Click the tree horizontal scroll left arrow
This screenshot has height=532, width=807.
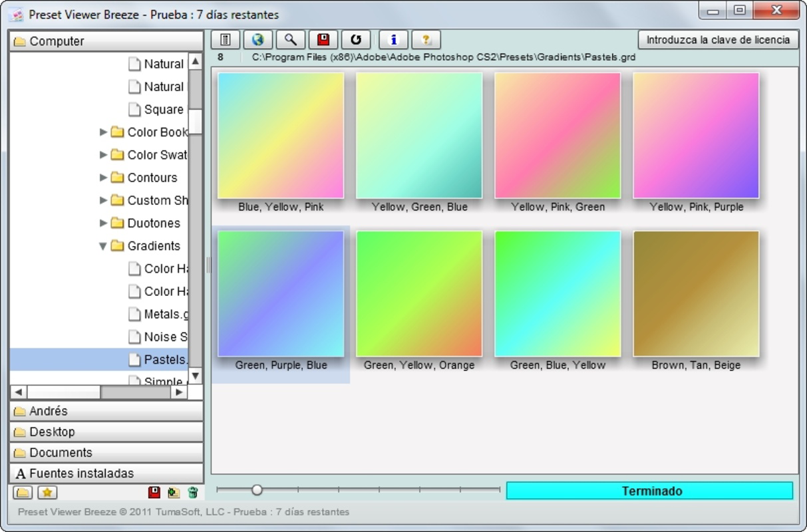click(18, 392)
